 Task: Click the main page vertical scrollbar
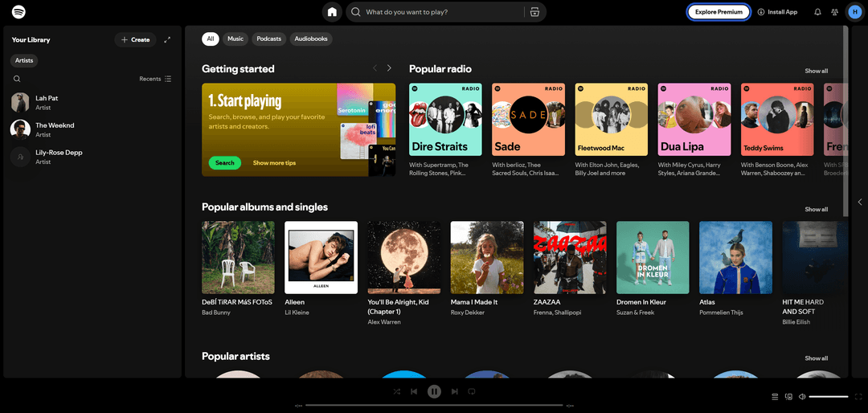click(x=845, y=121)
